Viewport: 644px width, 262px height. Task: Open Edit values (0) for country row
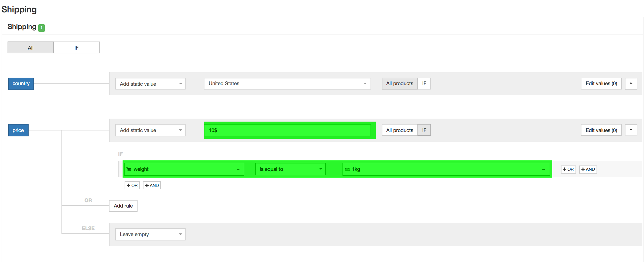(x=601, y=84)
